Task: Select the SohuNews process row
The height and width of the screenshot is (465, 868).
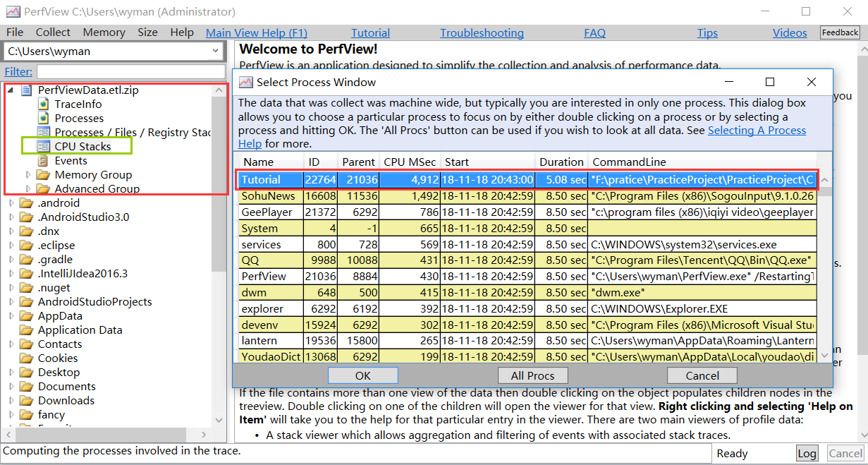Action: 527,196
